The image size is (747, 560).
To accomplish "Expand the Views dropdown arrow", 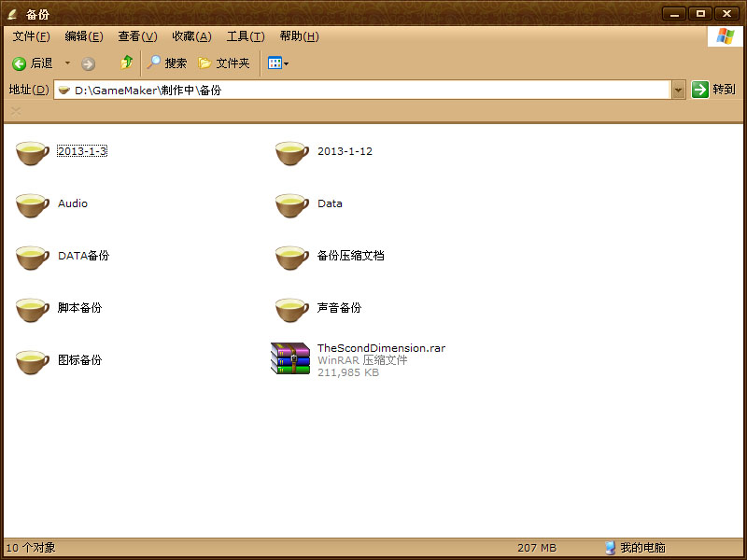I will point(287,63).
